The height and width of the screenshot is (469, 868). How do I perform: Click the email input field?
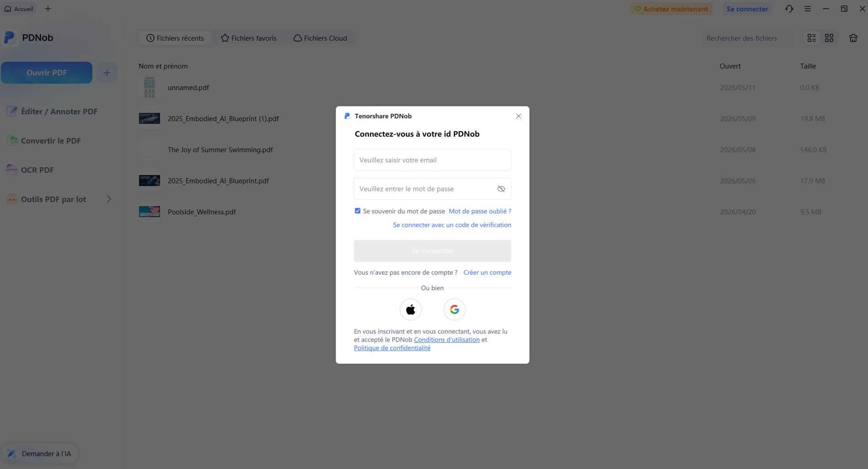432,160
